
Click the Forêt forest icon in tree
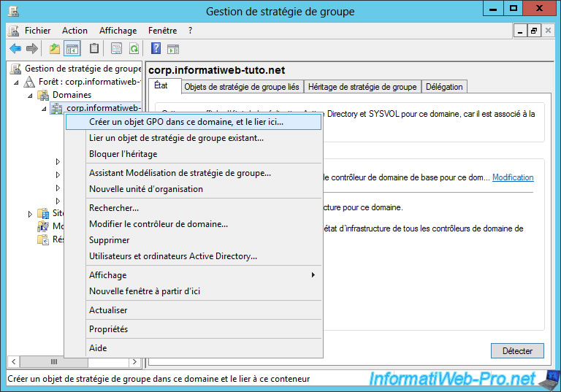(x=29, y=82)
